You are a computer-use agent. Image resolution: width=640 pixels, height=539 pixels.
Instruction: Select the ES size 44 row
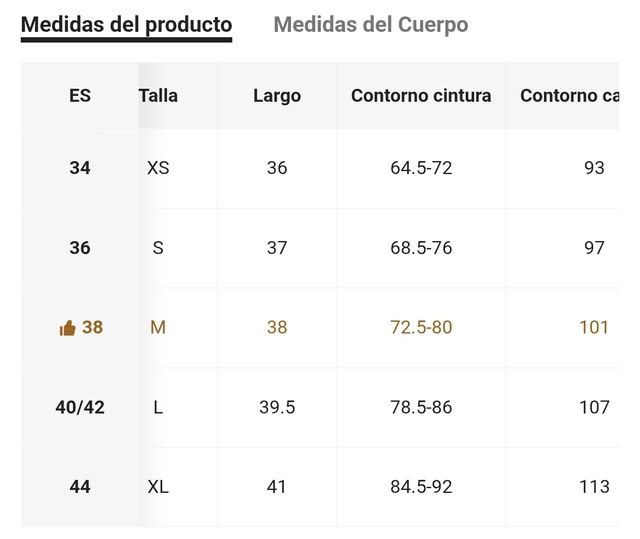[80, 487]
